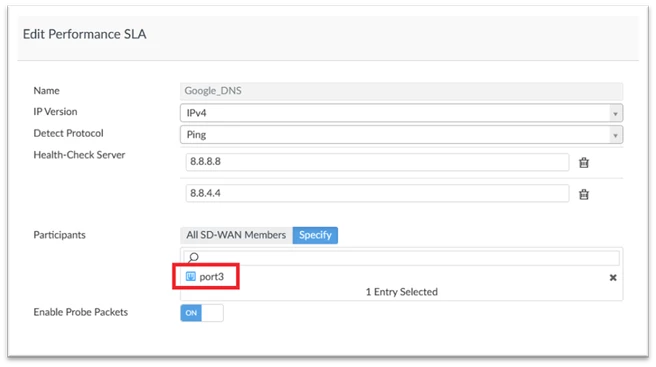Open the IP Version dropdown
Image resolution: width=656 pixels, height=367 pixels.
pyautogui.click(x=401, y=113)
